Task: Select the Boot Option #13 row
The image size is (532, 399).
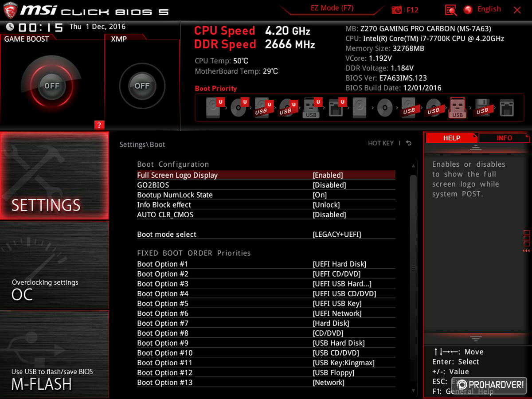Action: (x=266, y=383)
